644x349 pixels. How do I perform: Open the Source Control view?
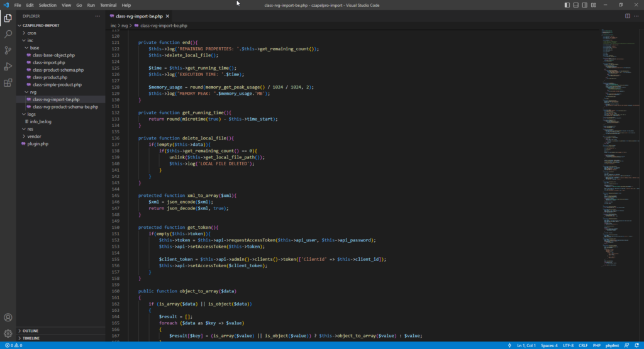pyautogui.click(x=8, y=50)
